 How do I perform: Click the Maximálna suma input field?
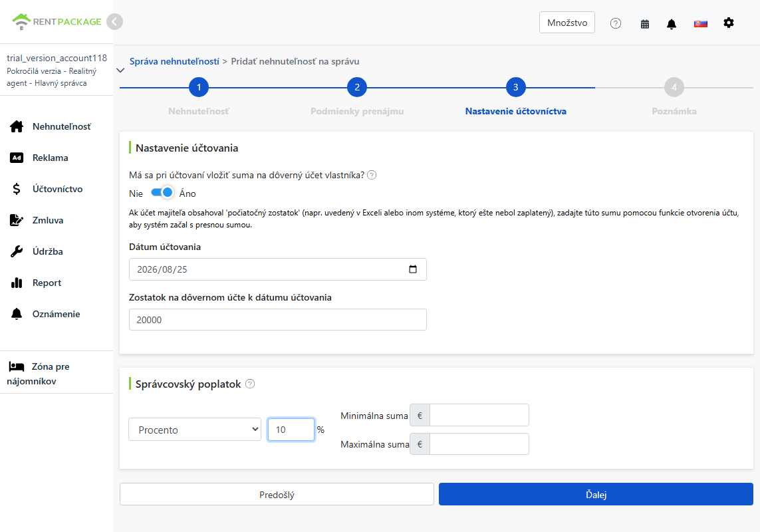(479, 444)
